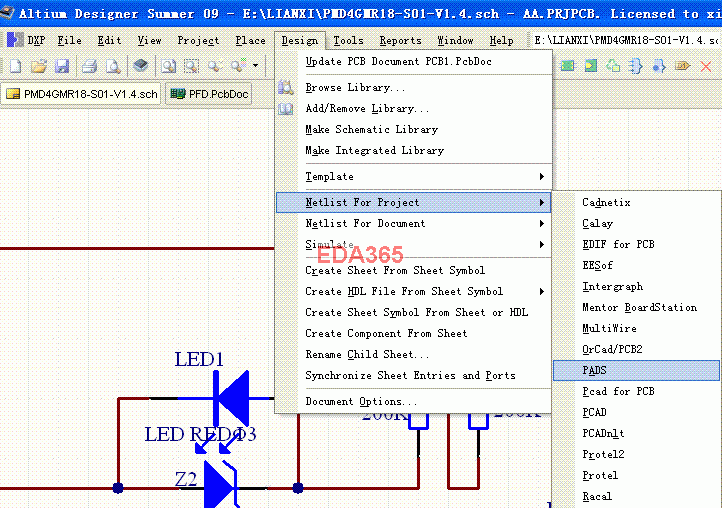The image size is (722, 508).
Task: Expand Netlist For Document submenu
Action: point(413,223)
